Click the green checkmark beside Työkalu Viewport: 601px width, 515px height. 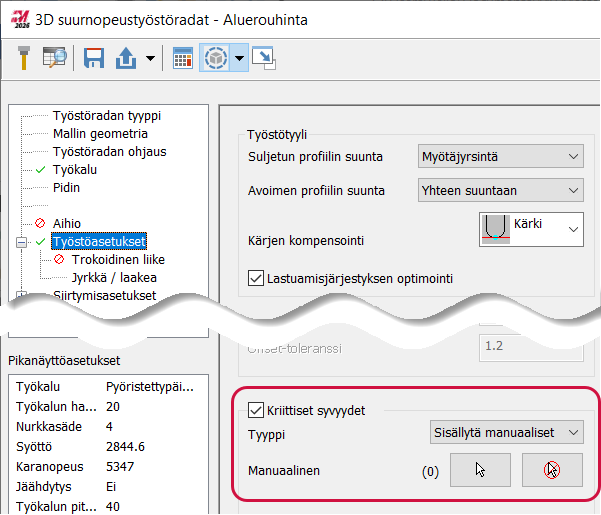[x=40, y=169]
